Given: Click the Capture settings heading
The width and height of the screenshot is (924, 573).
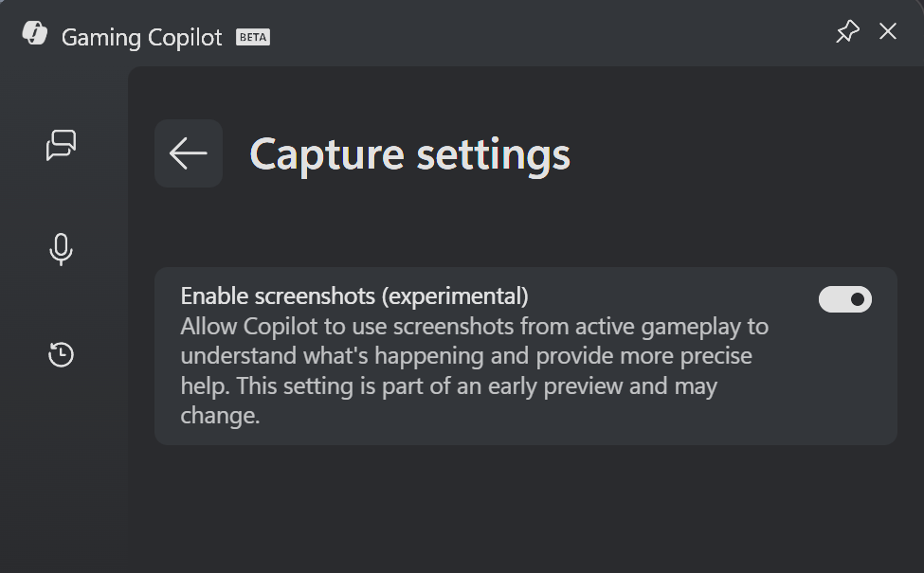Looking at the screenshot, I should tap(409, 154).
